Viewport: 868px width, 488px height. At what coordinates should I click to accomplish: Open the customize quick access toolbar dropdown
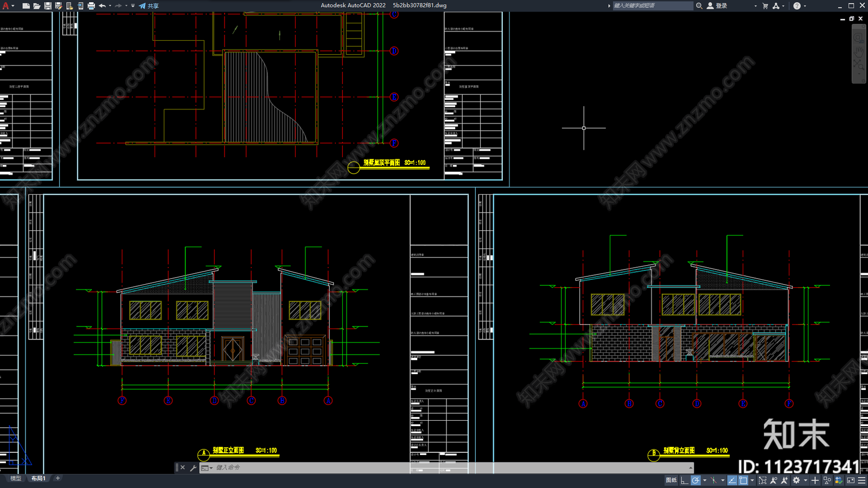[133, 5]
